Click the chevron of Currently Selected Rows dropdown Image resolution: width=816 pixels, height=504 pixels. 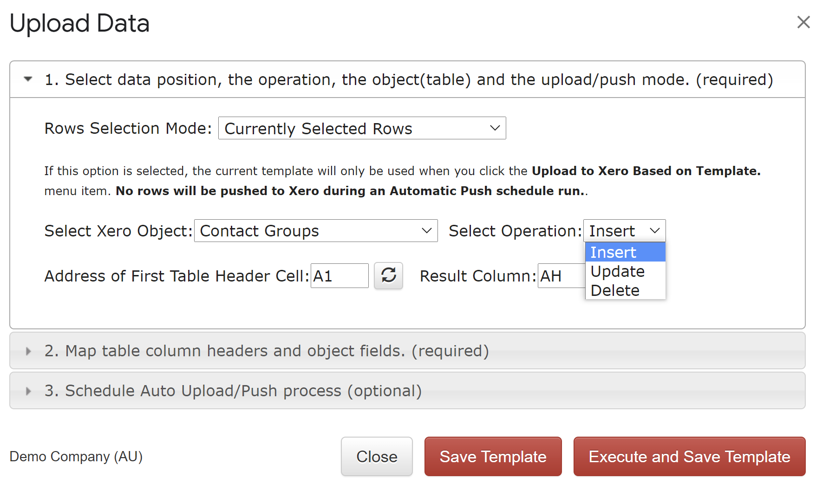coord(495,128)
